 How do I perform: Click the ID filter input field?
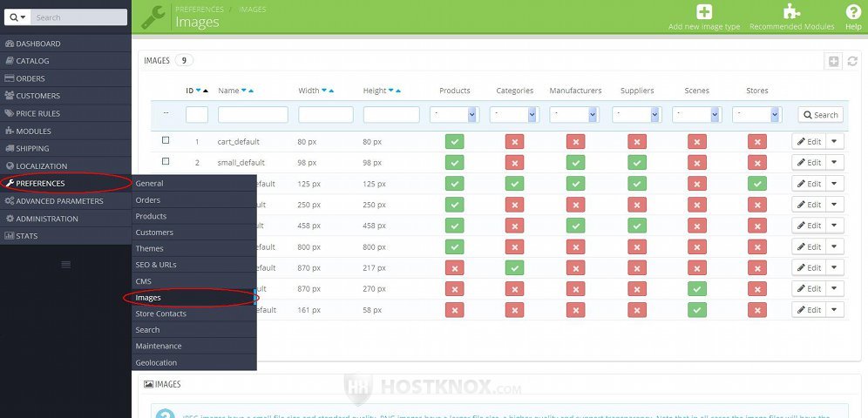(196, 114)
